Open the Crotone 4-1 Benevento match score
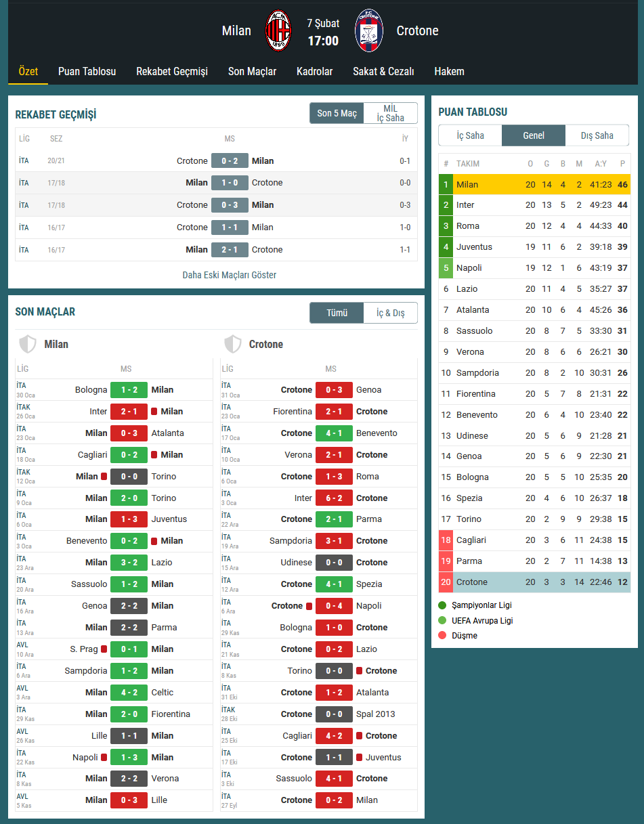The width and height of the screenshot is (644, 824). point(334,433)
